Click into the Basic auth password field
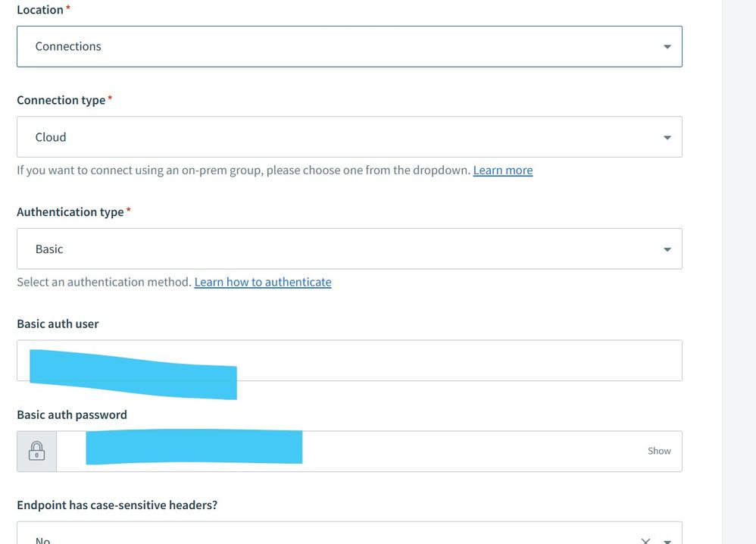 click(x=379, y=450)
